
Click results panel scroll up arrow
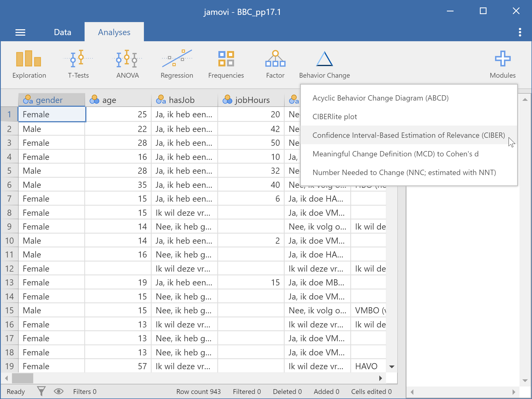pyautogui.click(x=525, y=99)
